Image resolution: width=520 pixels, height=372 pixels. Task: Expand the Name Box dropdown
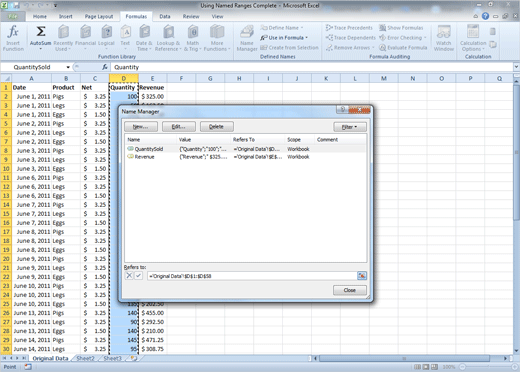(68, 67)
